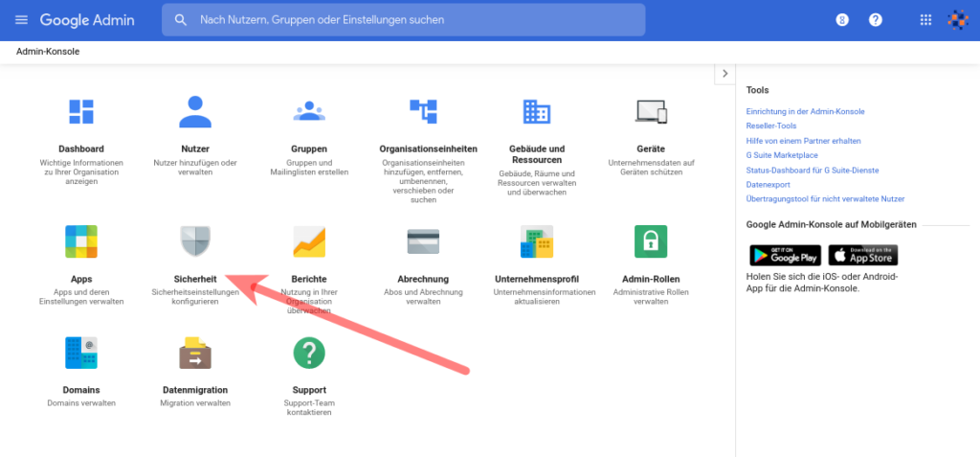980x457 pixels.
Task: Click the Get it on Google Play badge
Action: click(785, 256)
